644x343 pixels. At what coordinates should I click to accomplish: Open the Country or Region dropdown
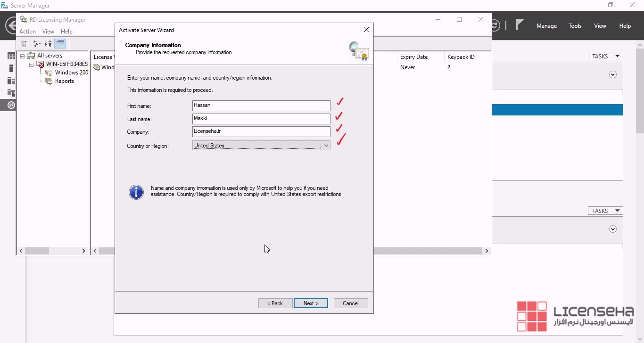click(325, 146)
